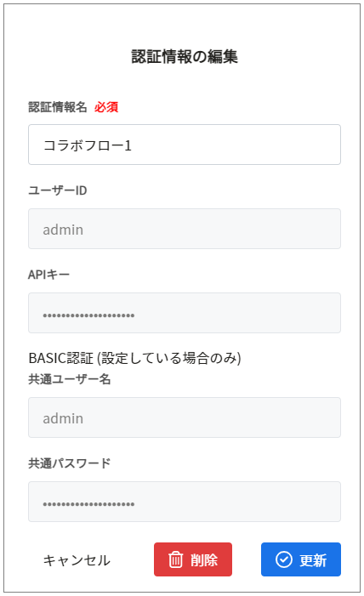This screenshot has height=596, width=364.
Task: Click the (設定している場合のみ) note text
Action: point(169,358)
